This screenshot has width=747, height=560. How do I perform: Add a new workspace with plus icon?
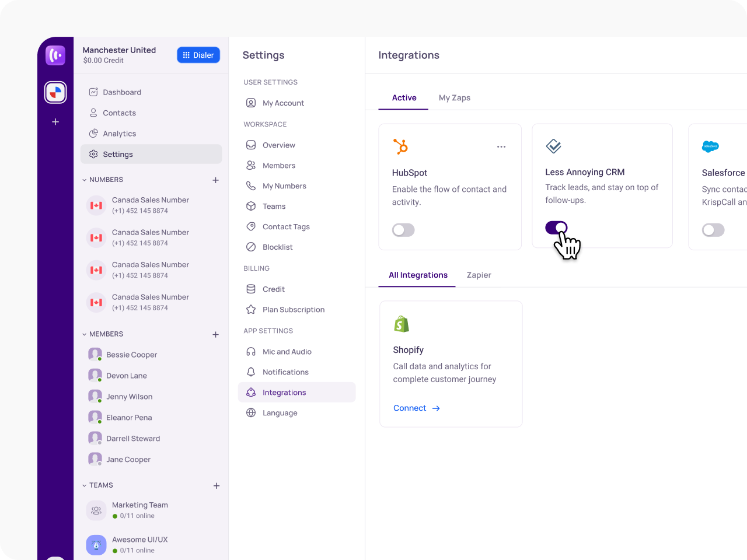point(55,122)
